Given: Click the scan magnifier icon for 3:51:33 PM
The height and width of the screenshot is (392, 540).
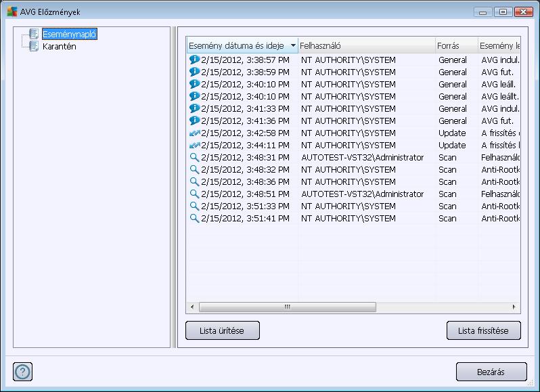Looking at the screenshot, I should click(195, 206).
